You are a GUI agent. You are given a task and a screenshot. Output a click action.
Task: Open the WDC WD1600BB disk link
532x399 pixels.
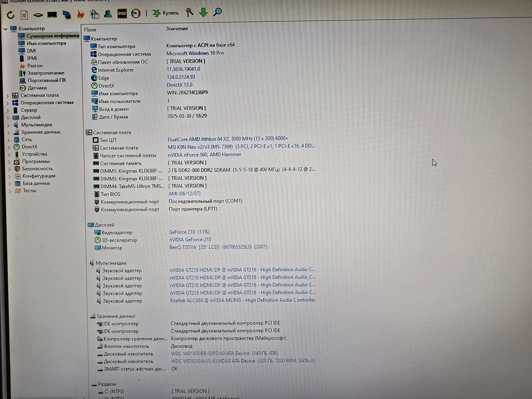click(x=224, y=353)
